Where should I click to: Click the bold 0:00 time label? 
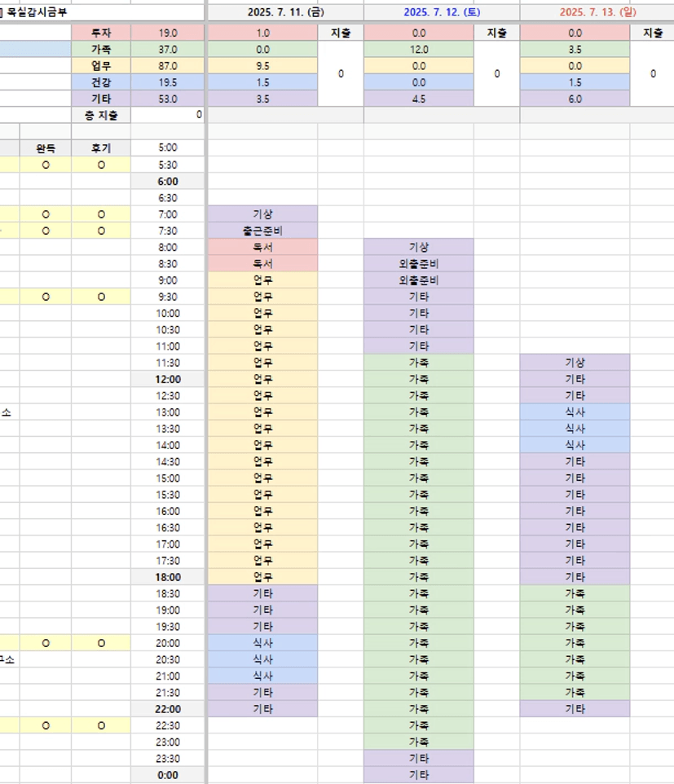(168, 776)
